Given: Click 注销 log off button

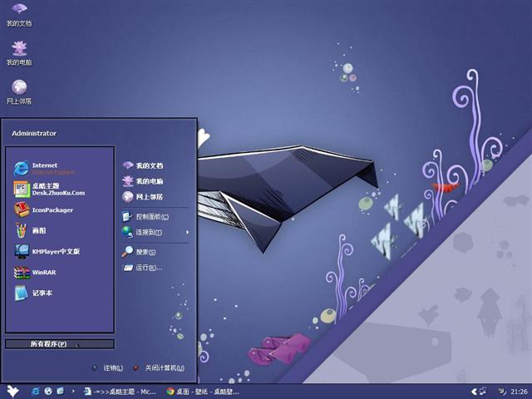Looking at the screenshot, I should 108,367.
